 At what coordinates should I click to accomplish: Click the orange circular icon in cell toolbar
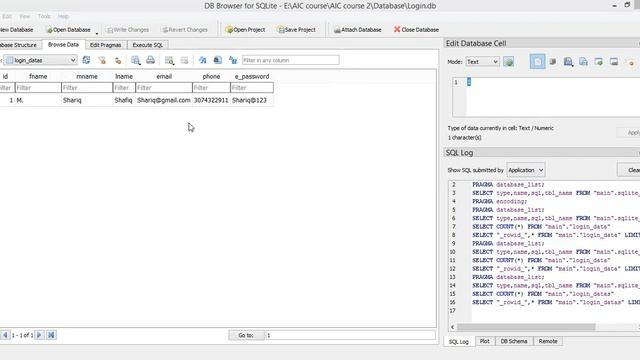[631, 62]
